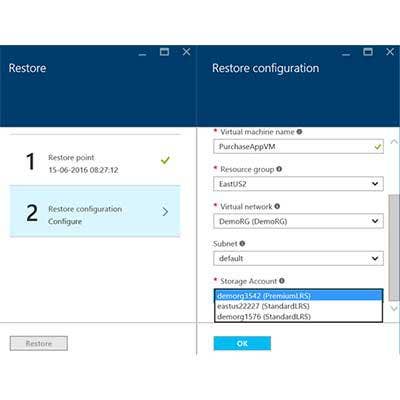Click the OK button
The image size is (400, 400).
coord(242,343)
